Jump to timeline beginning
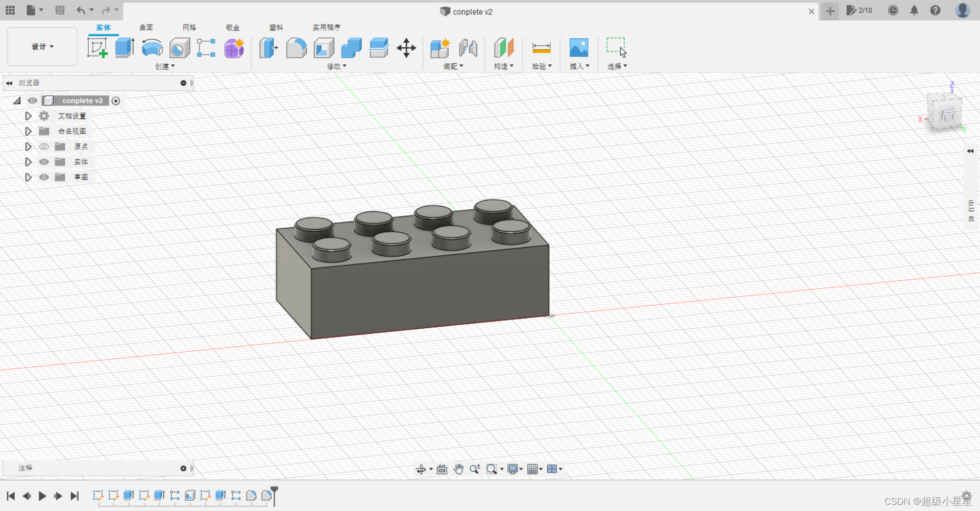980x511 pixels. coord(11,496)
